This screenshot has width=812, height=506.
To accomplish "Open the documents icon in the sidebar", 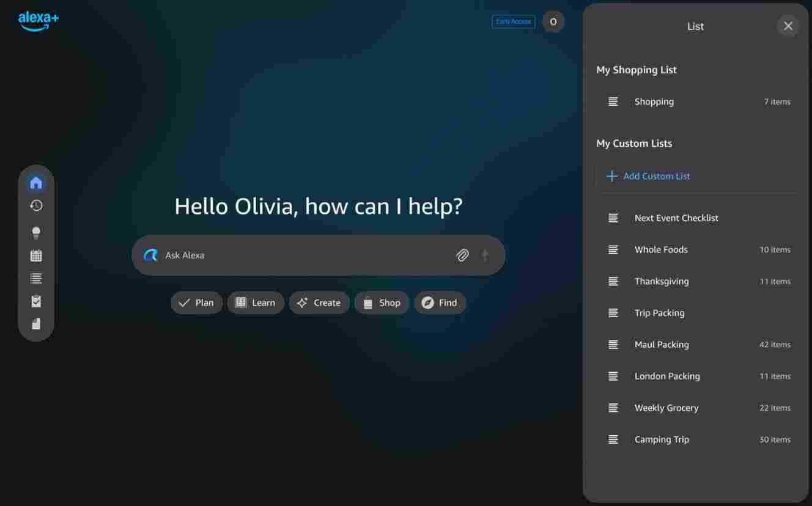I will pyautogui.click(x=36, y=323).
